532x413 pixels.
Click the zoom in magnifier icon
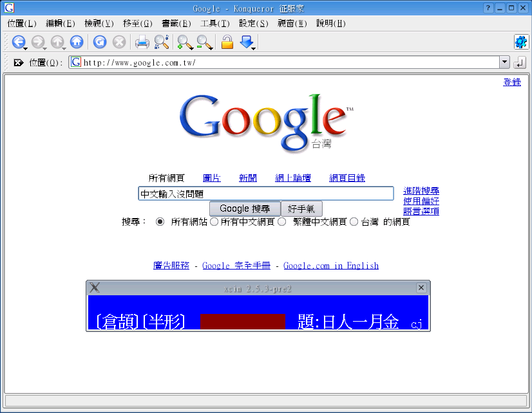185,42
